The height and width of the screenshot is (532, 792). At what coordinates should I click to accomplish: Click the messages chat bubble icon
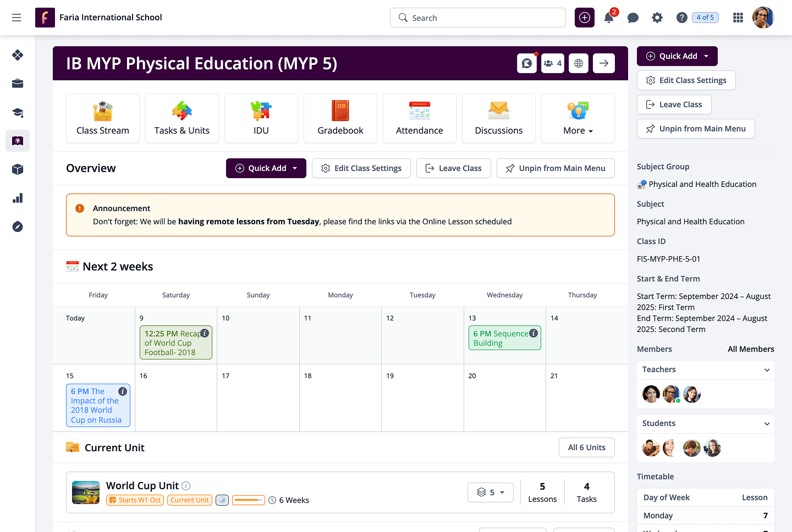633,18
